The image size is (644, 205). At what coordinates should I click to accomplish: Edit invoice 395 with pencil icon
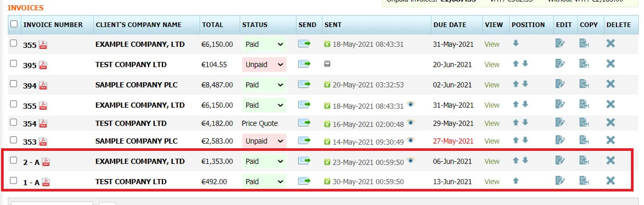click(x=560, y=64)
